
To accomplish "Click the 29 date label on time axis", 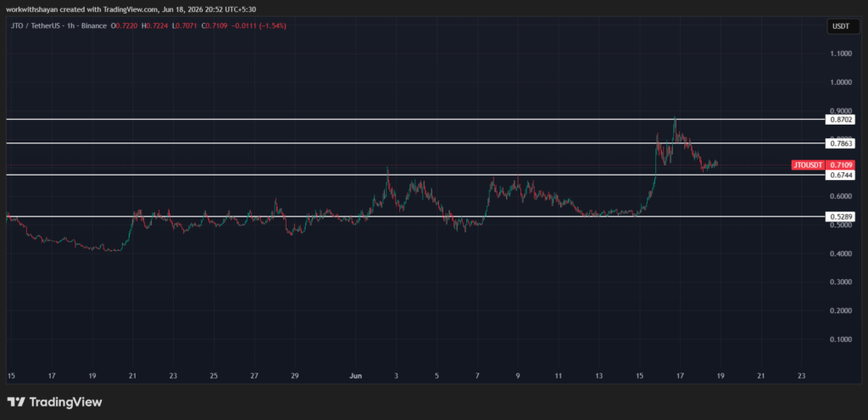I will tap(295, 376).
